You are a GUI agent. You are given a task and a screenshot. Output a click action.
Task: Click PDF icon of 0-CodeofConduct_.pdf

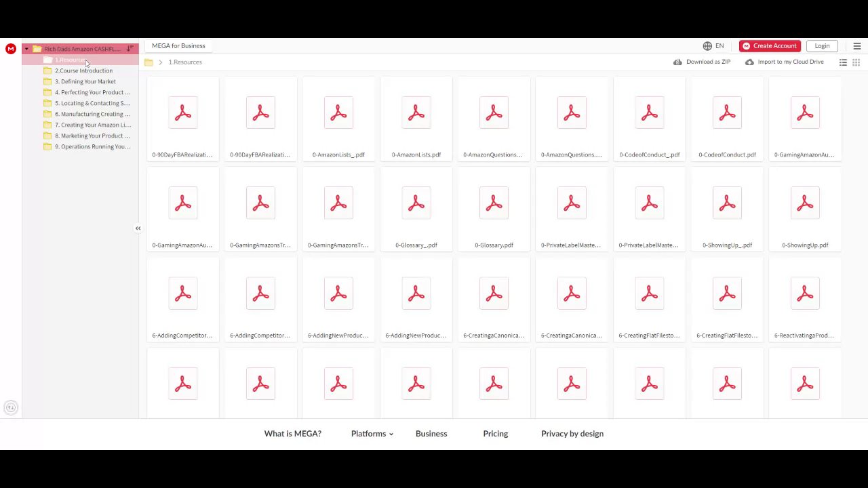click(650, 113)
